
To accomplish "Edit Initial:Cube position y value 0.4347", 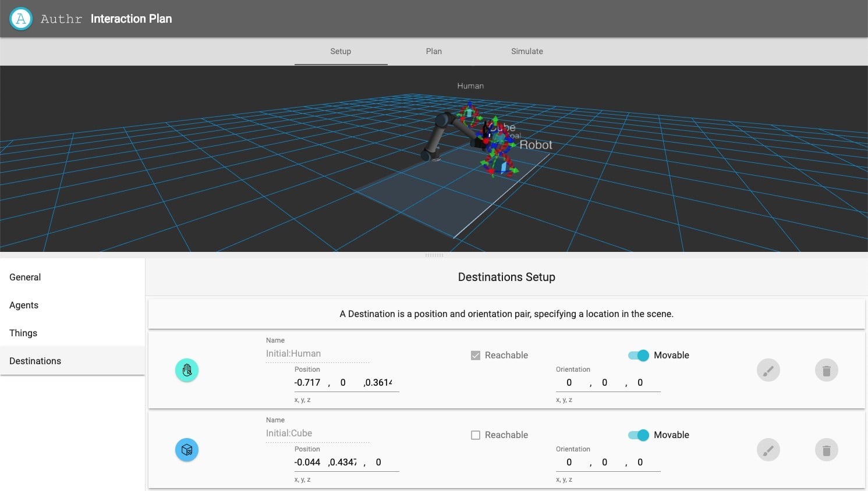I will click(343, 462).
